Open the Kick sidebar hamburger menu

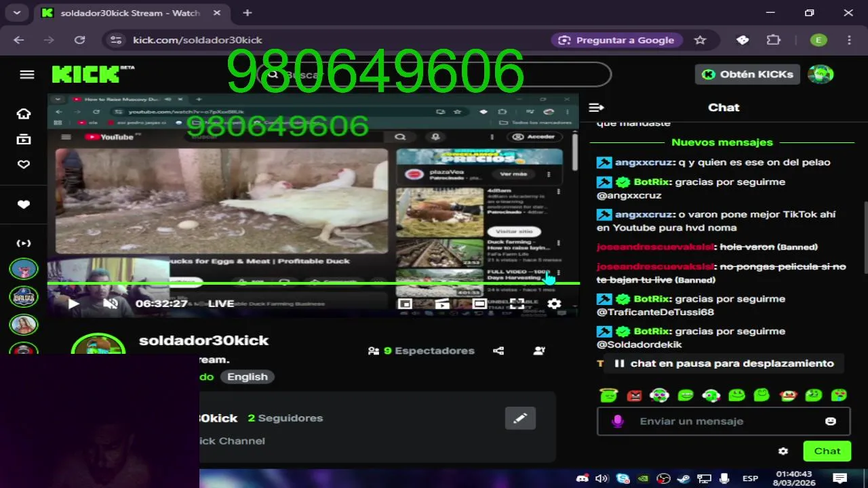(27, 75)
